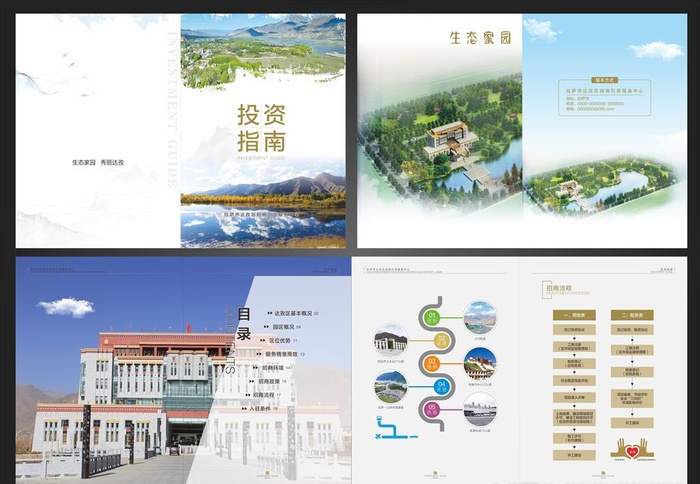
Task: Select contents entry 服务精准高效
Action: 281,354
